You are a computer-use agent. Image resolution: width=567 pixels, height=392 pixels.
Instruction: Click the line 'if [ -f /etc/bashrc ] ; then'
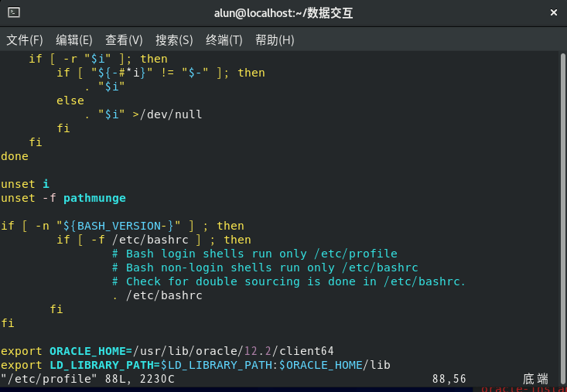tap(154, 240)
